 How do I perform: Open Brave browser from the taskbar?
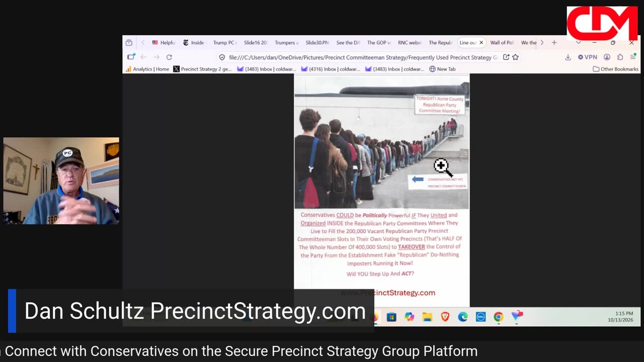click(x=445, y=317)
